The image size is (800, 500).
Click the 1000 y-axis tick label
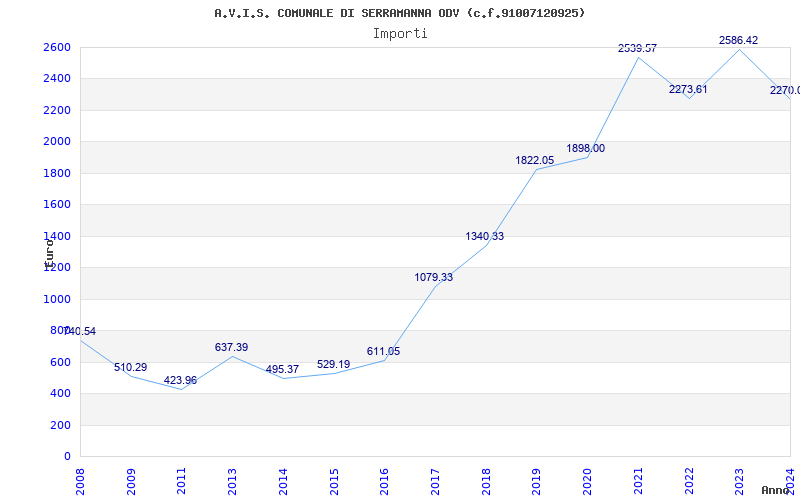(x=57, y=299)
